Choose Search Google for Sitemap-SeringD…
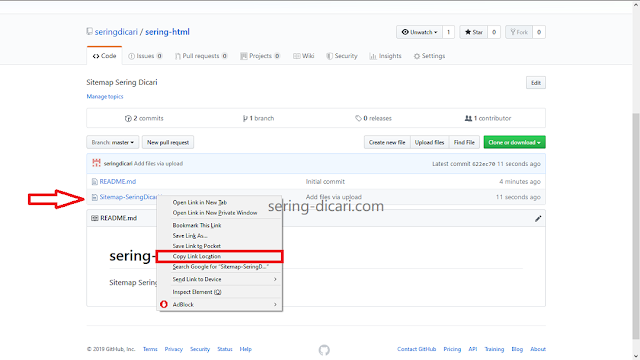The width and height of the screenshot is (640, 360). (220, 267)
